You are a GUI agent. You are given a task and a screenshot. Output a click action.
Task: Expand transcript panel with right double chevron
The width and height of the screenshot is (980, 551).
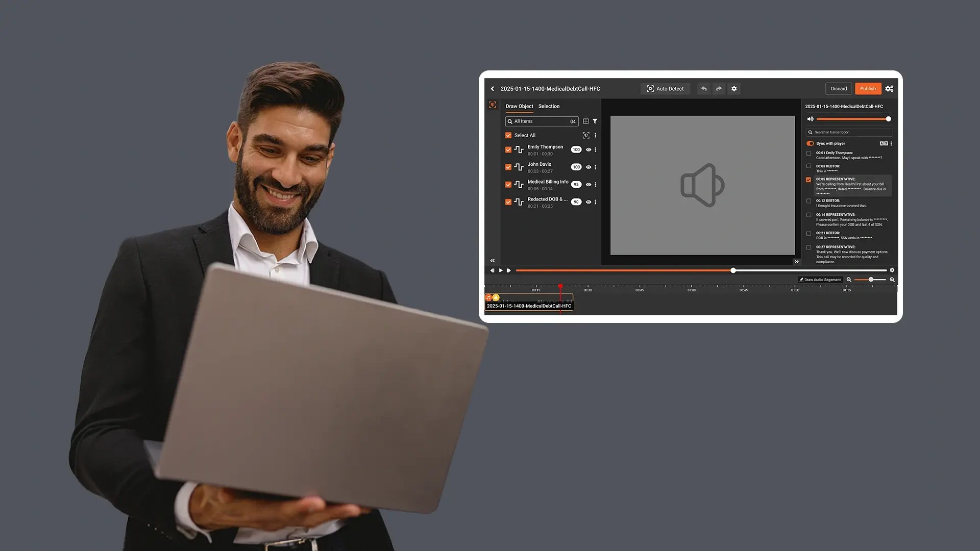tap(797, 262)
